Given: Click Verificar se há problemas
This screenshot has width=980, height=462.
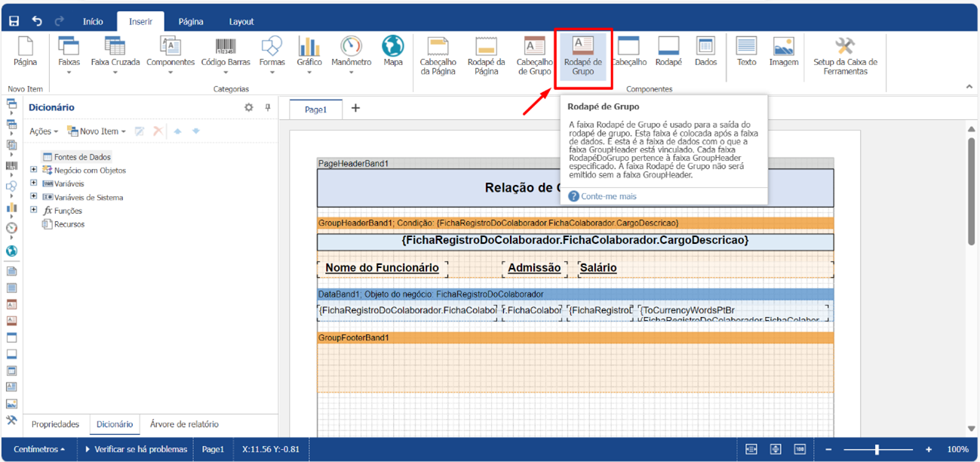Looking at the screenshot, I should (137, 449).
